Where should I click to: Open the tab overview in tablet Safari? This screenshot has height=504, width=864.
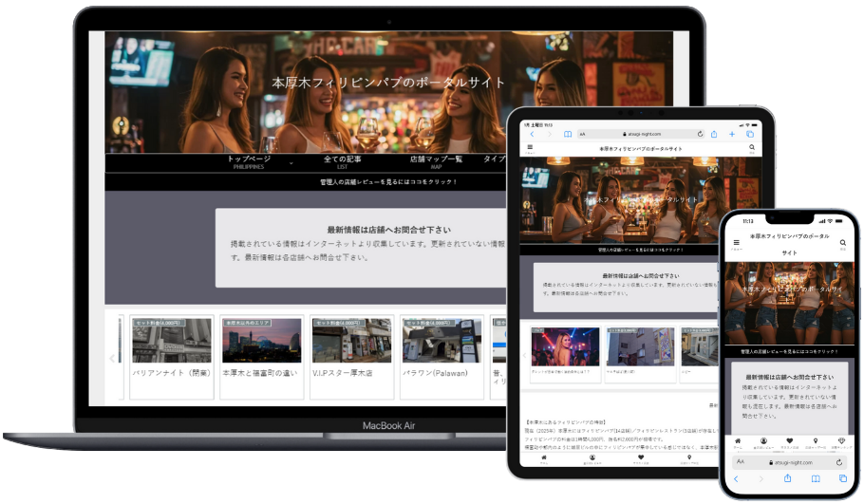[749, 135]
